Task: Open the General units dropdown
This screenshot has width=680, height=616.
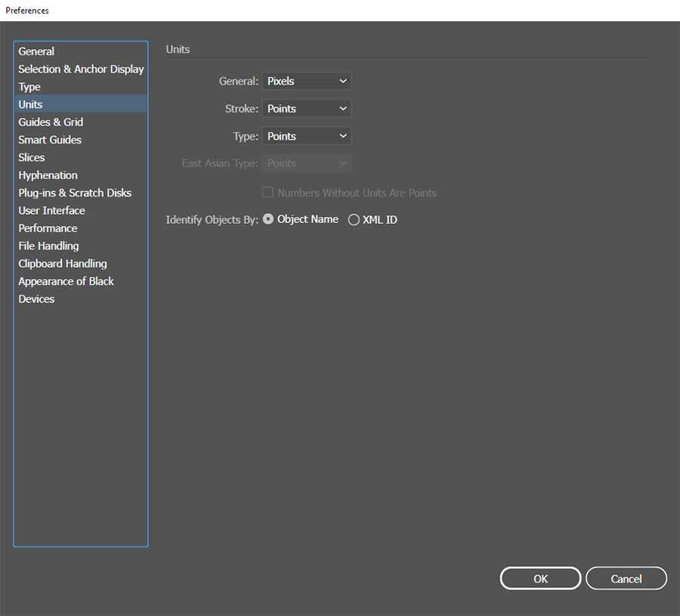Action: [306, 81]
